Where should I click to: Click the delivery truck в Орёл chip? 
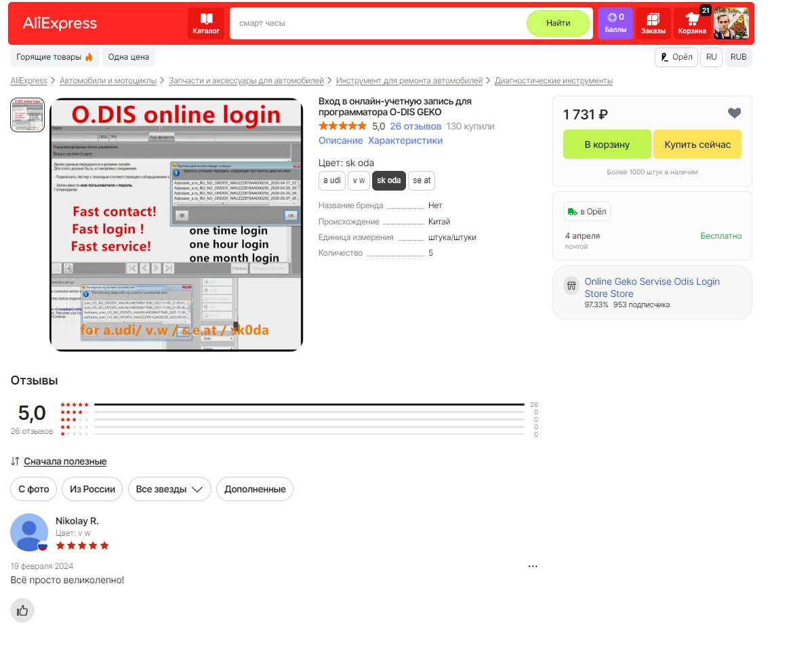coord(587,212)
